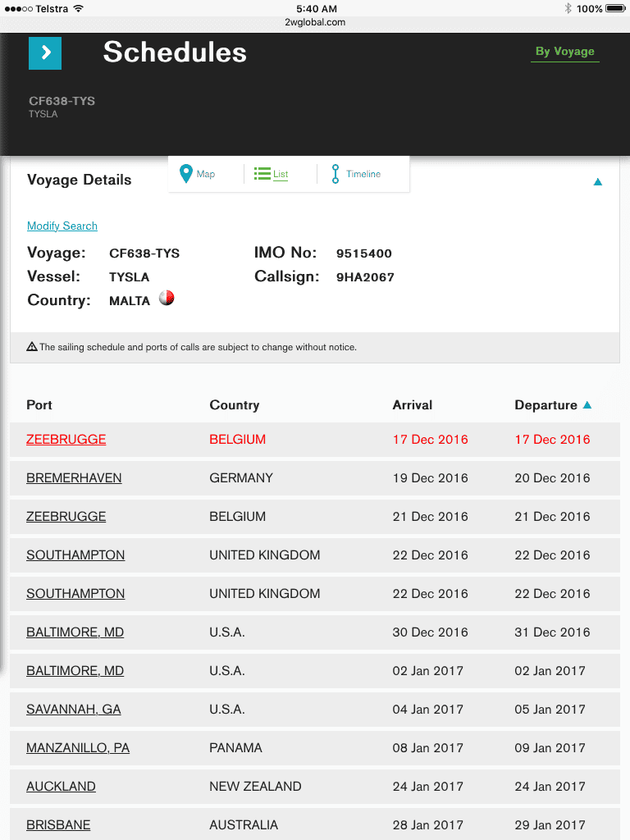This screenshot has height=840, width=630.
Task: Open ZEEBRUGGE link arriving 21 Dec 2016
Action: tap(66, 517)
